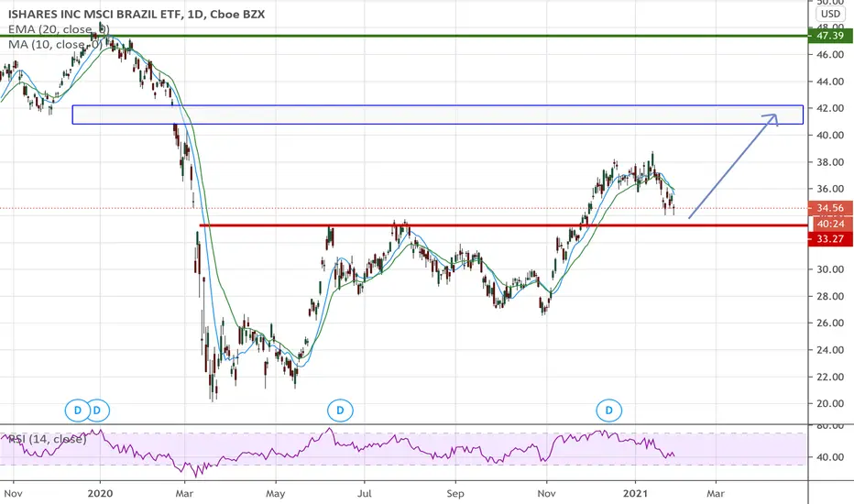Select the red horizontal resistance line at 33.27

pyautogui.click(x=503, y=225)
